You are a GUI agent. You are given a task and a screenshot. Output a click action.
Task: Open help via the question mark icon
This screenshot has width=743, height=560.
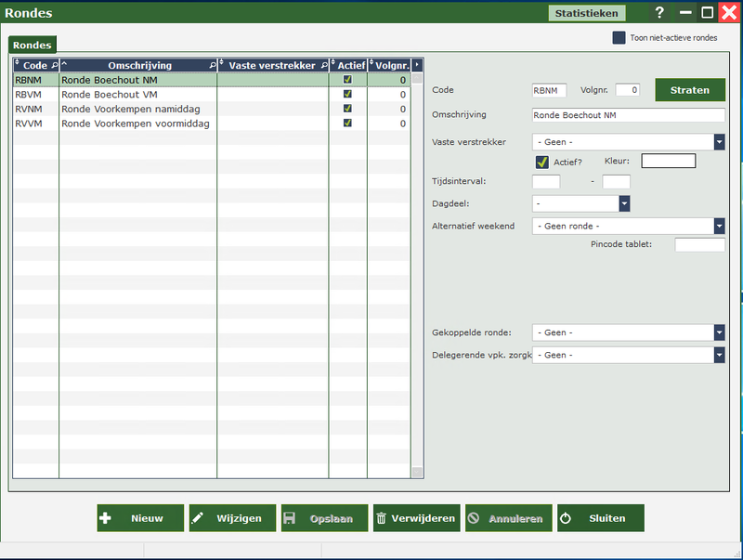point(659,13)
